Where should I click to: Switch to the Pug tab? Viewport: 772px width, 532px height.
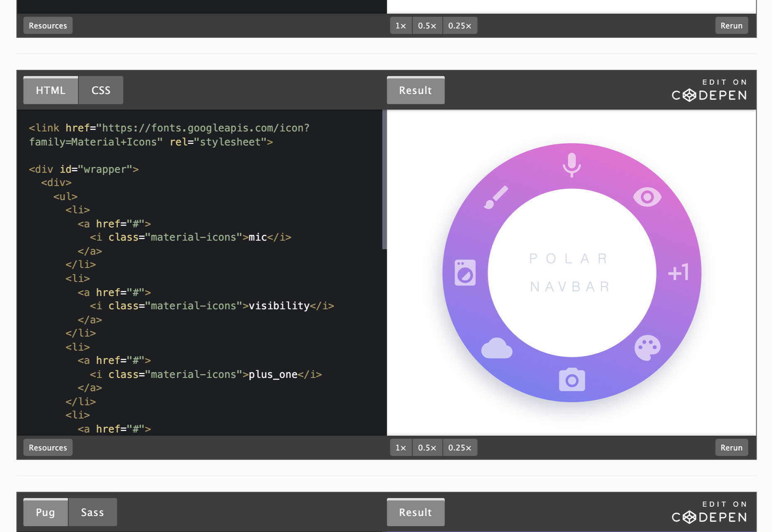[x=45, y=512]
